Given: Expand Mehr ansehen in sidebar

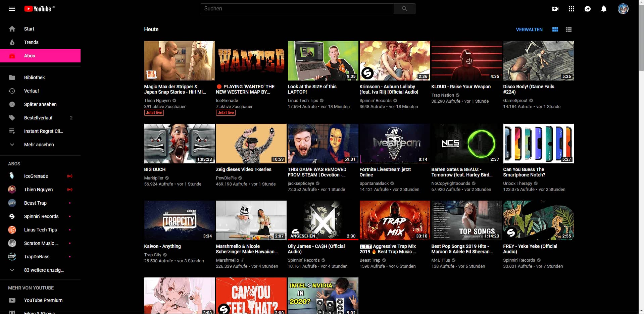Looking at the screenshot, I should (x=40, y=145).
